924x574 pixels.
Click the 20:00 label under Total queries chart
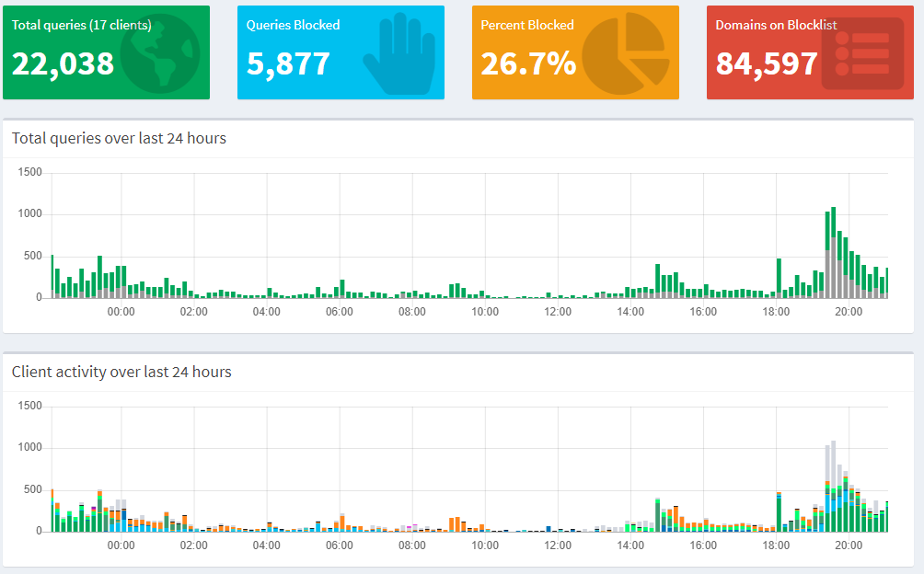(848, 312)
